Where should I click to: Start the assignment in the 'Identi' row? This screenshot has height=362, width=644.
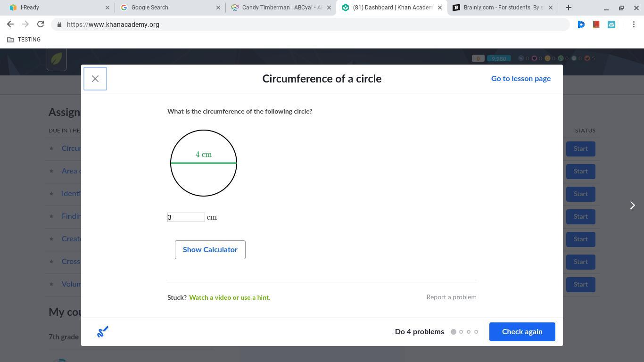581,194
